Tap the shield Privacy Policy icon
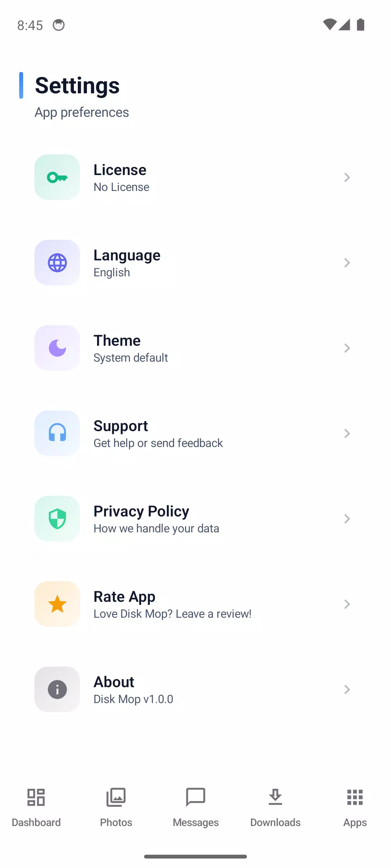Image resolution: width=391 pixels, height=868 pixels. (x=57, y=519)
